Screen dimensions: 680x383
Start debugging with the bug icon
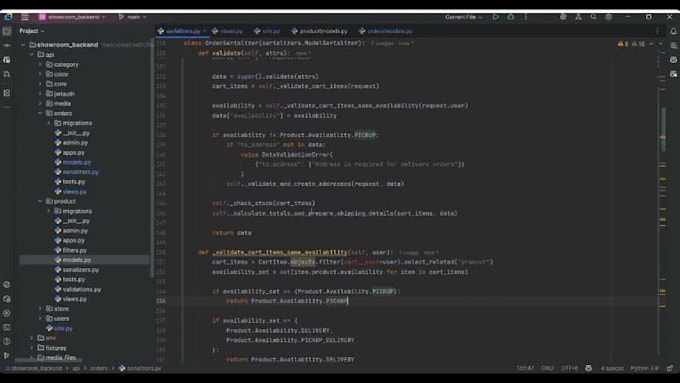510,17
